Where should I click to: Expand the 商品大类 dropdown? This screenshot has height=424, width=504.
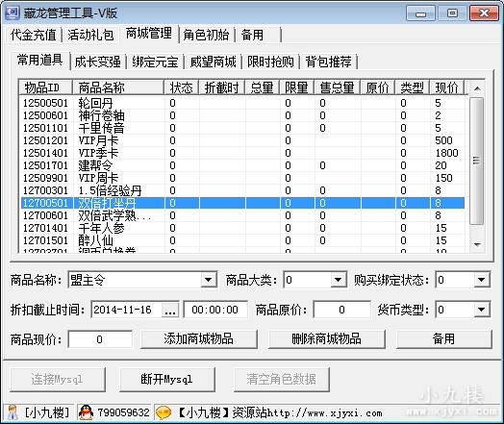pyautogui.click(x=339, y=280)
